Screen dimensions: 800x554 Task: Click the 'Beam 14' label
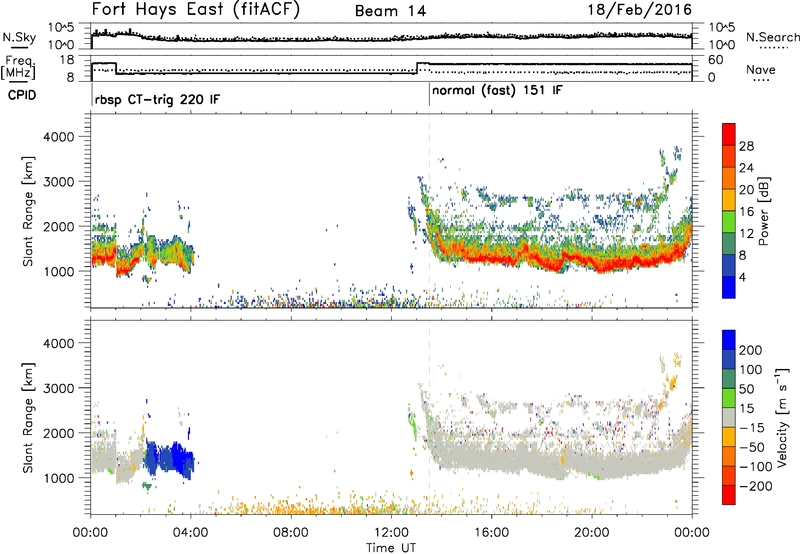(390, 11)
